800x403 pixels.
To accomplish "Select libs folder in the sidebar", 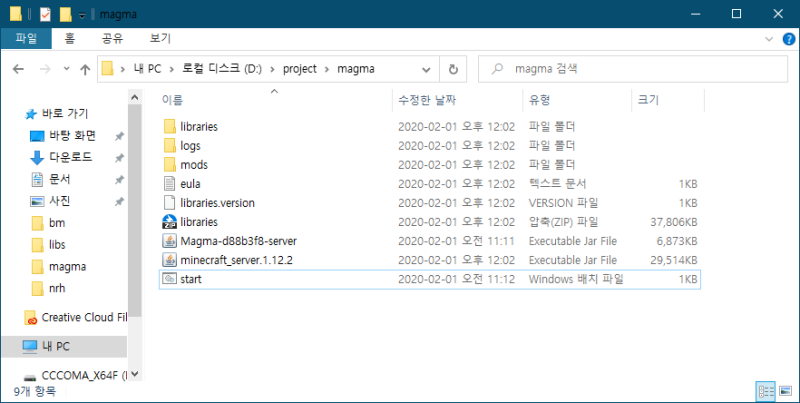I will [57, 245].
